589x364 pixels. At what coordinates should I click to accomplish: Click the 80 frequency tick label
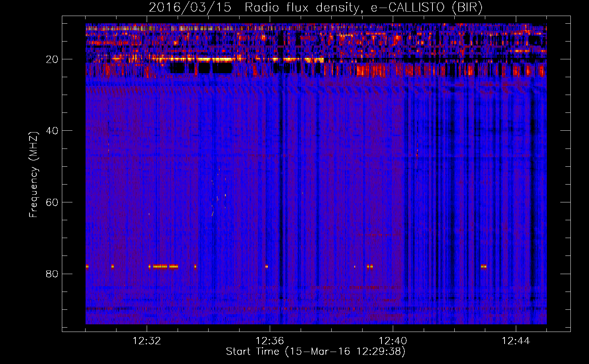(52, 274)
